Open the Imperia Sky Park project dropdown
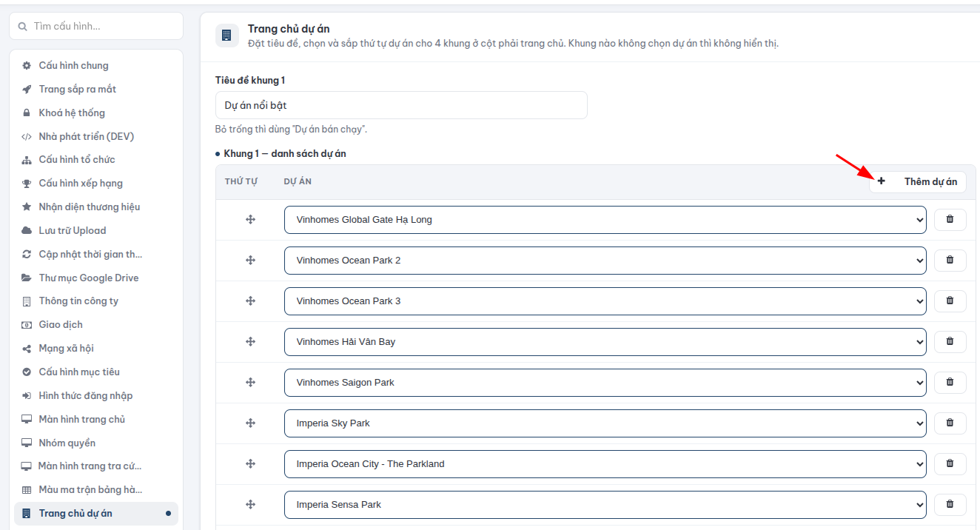 coord(605,423)
